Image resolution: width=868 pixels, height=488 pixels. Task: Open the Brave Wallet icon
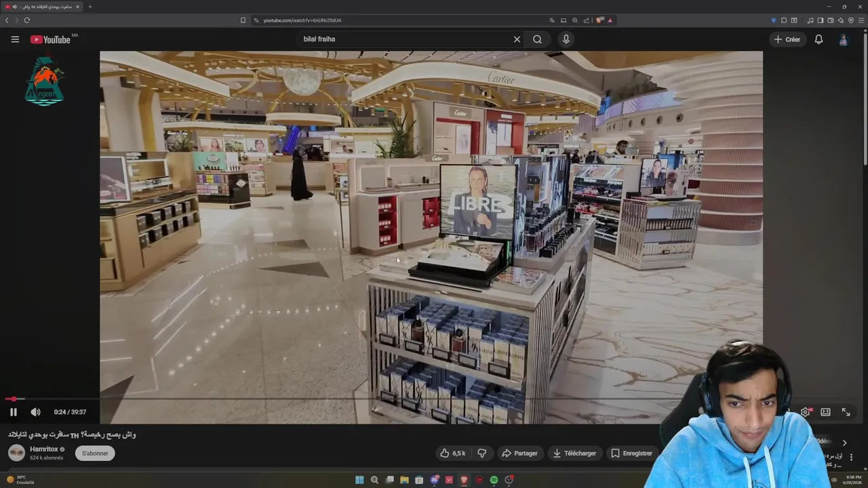[x=830, y=20]
